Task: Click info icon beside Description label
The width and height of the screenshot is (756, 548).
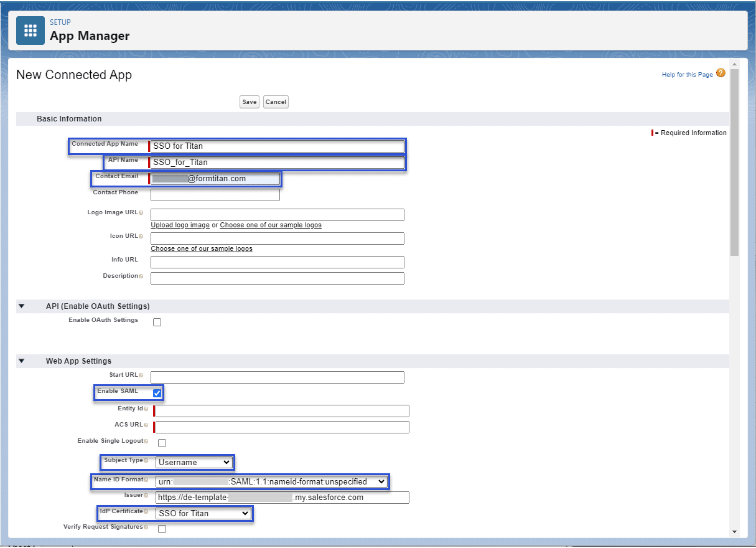Action: [x=141, y=276]
